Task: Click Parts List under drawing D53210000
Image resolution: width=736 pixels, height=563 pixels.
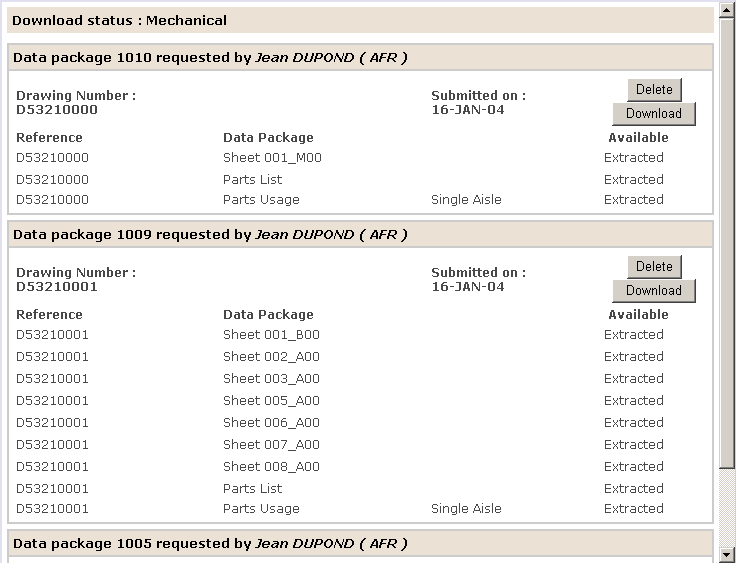Action: (x=252, y=180)
